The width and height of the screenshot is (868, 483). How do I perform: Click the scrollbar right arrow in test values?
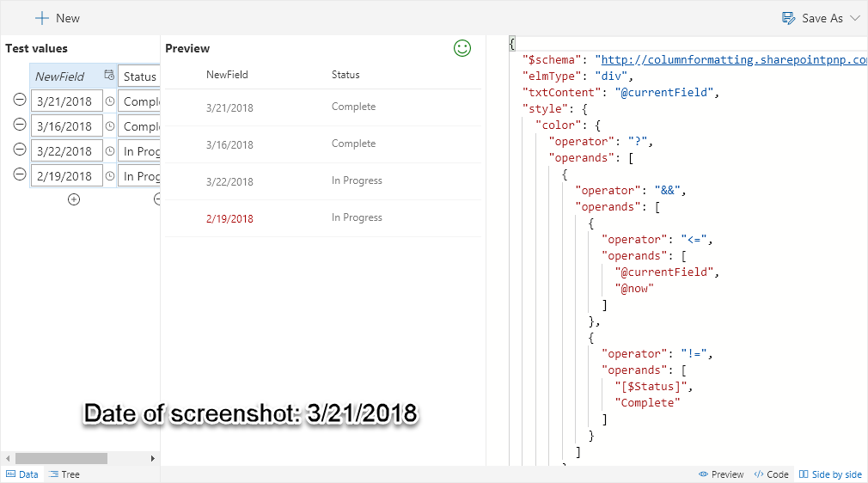point(154,459)
